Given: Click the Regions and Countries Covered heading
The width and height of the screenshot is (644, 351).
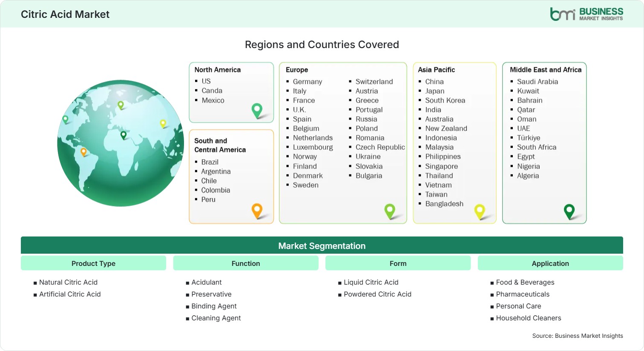Looking at the screenshot, I should click(322, 45).
